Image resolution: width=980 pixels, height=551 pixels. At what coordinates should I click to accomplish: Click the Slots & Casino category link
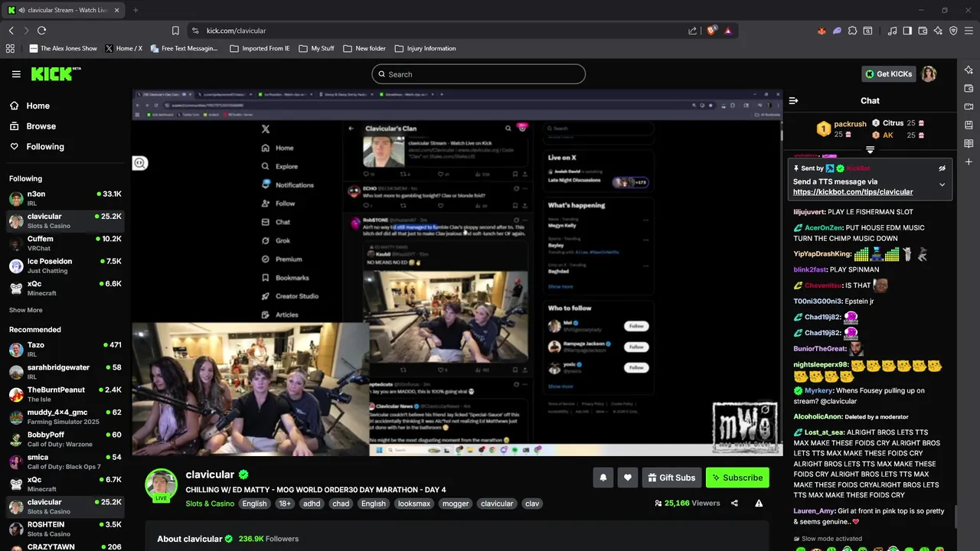pos(210,504)
